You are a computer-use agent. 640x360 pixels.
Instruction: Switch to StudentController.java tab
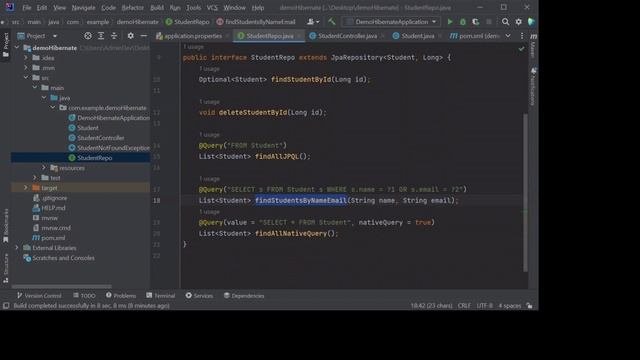click(x=347, y=36)
